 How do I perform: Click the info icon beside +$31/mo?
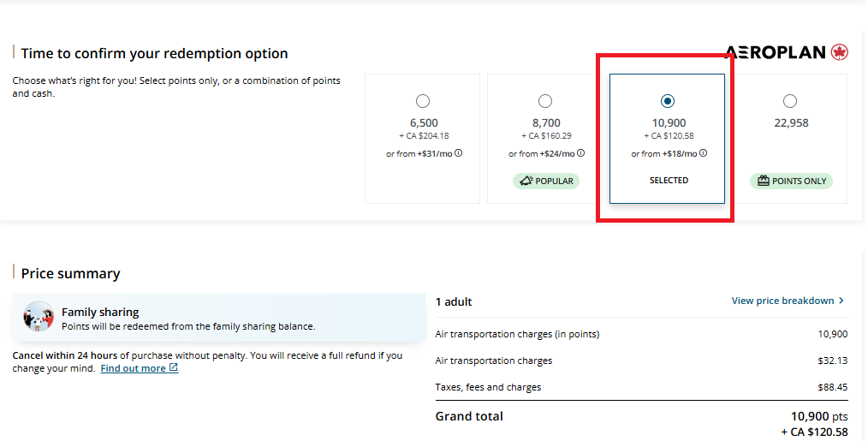tap(459, 153)
